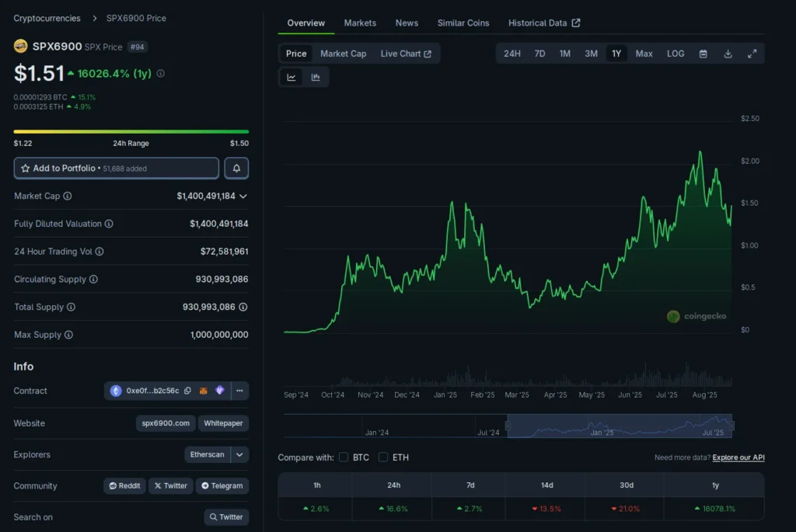
Task: Click left handle of chart range navigator
Action: point(508,426)
